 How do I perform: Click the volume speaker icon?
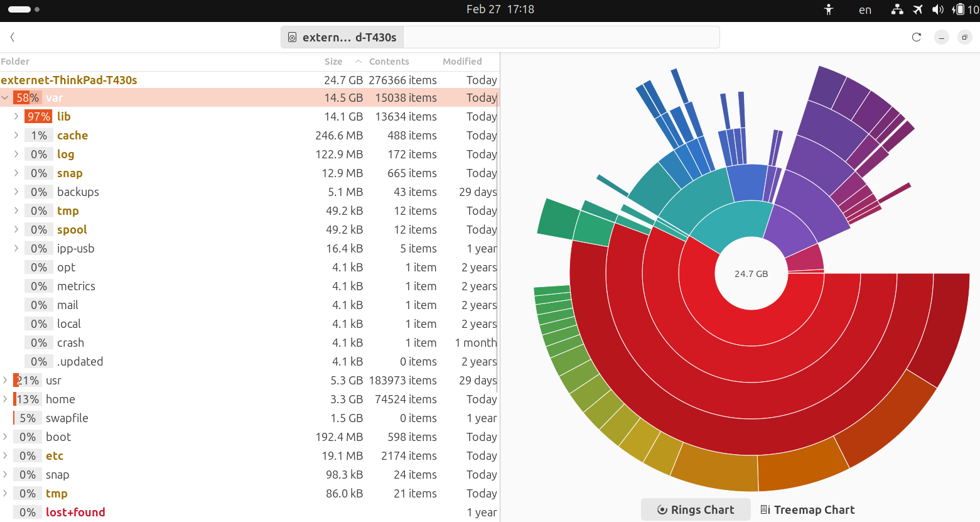coord(938,9)
